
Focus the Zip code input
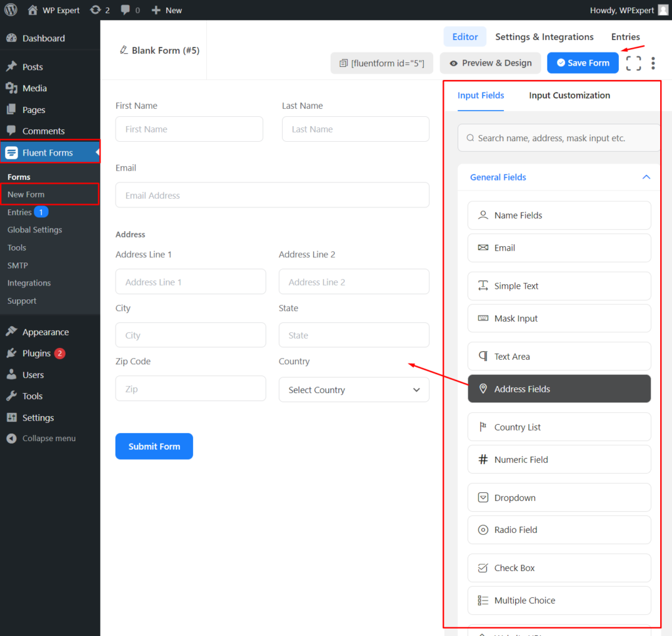pyautogui.click(x=191, y=389)
